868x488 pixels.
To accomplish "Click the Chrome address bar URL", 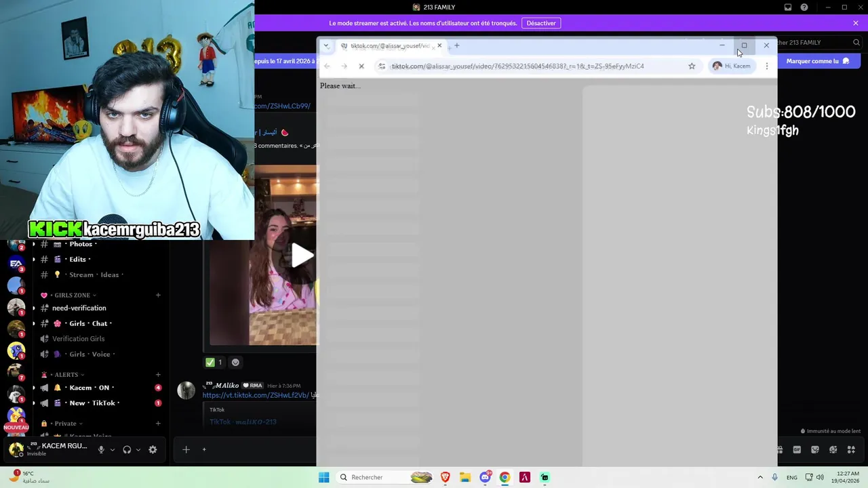I will pos(517,66).
